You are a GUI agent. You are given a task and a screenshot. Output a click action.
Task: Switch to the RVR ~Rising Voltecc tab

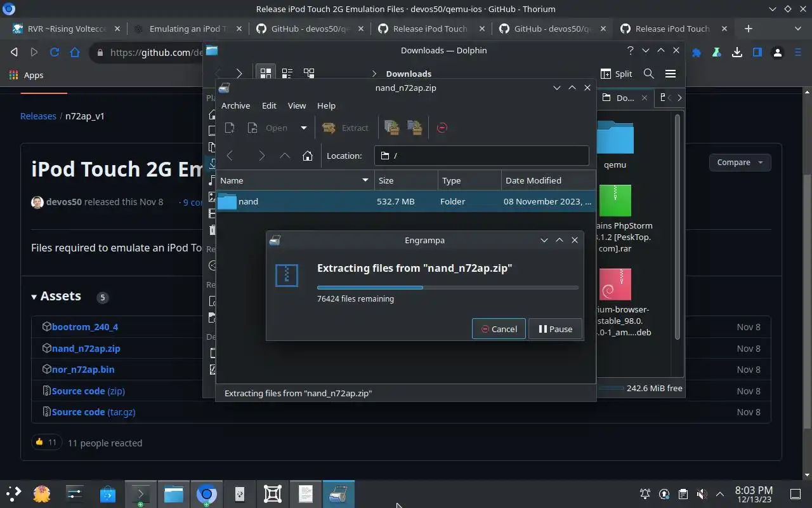[65, 29]
